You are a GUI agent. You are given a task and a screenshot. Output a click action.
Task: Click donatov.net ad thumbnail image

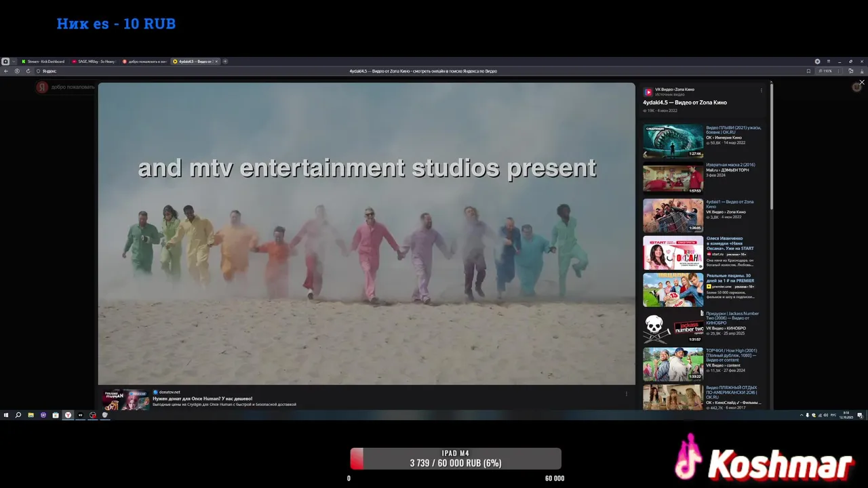[125, 400]
